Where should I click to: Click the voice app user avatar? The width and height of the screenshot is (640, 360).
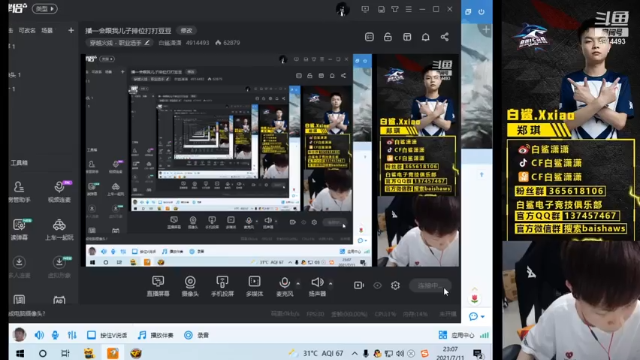click(19, 335)
